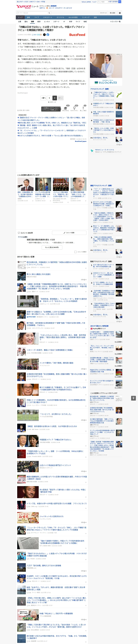Select the 国内 category
Viewport: 138px width, 644px height.
coord(26,21)
